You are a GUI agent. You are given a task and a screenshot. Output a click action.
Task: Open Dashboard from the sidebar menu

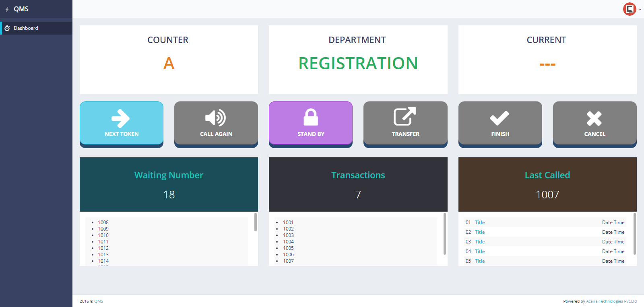26,28
